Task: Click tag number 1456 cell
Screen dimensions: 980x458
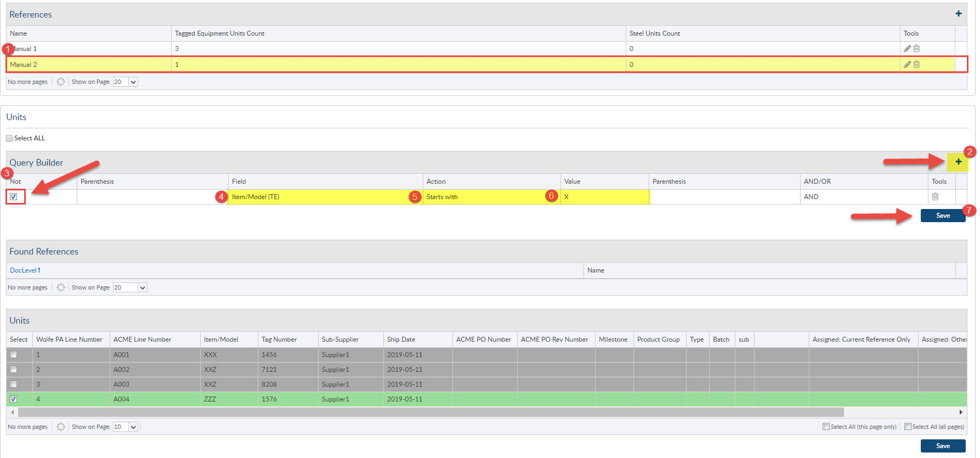Action: pos(288,355)
